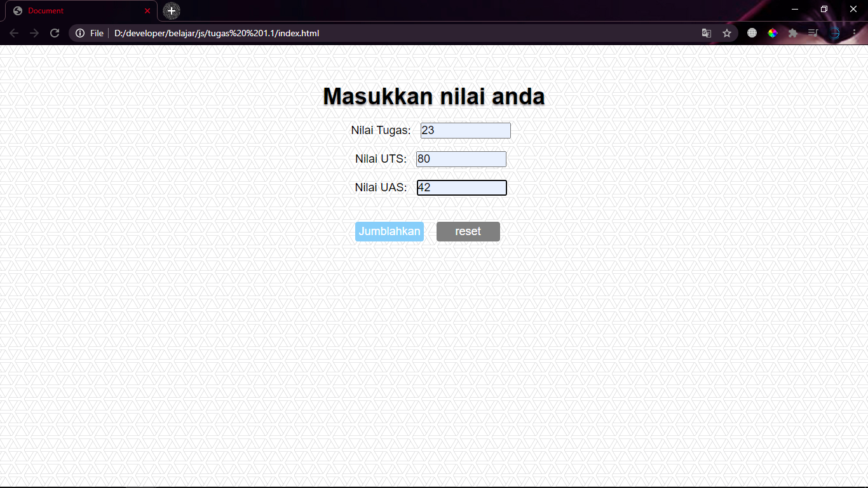The width and height of the screenshot is (868, 488).
Task: Reload the current page
Action: (x=54, y=33)
